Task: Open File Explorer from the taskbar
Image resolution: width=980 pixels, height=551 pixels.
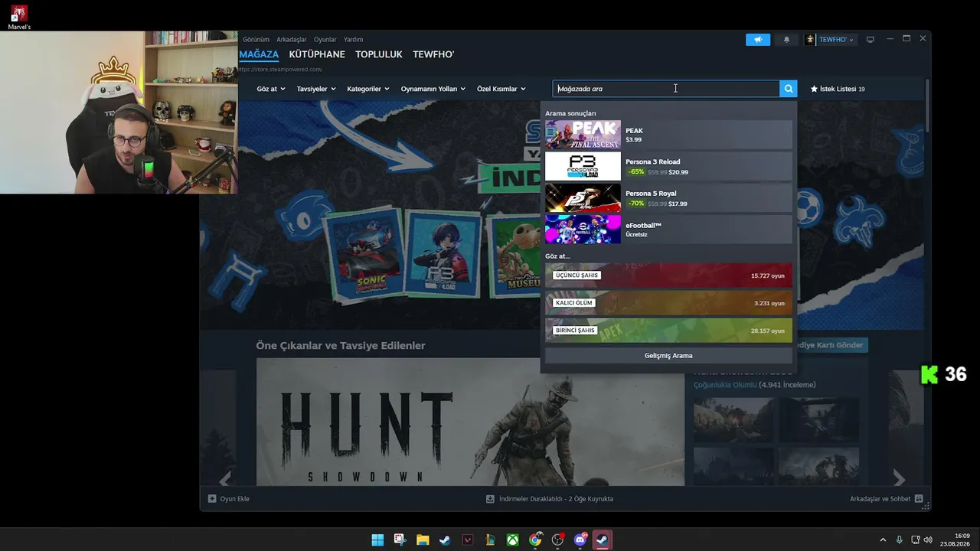Action: click(423, 540)
